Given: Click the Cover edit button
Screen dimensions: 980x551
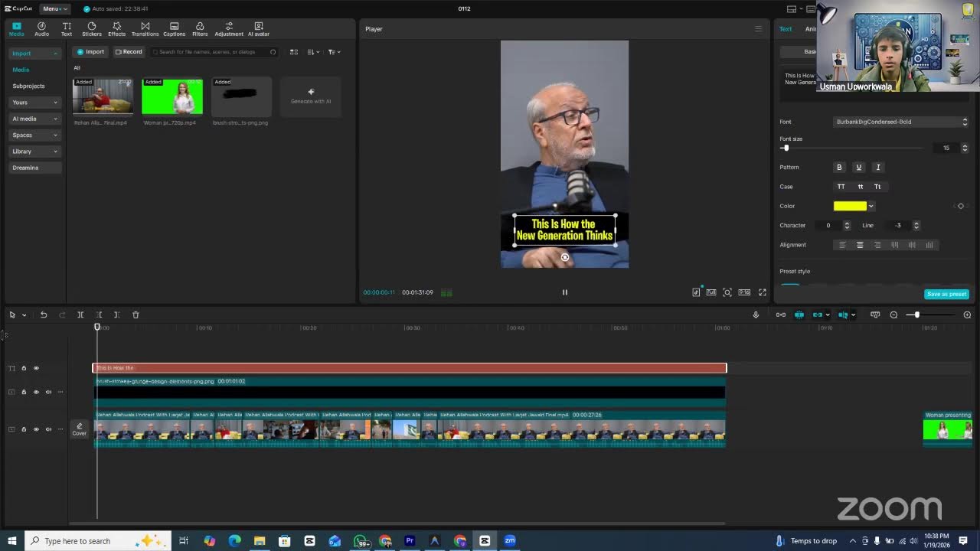Looking at the screenshot, I should pos(80,429).
